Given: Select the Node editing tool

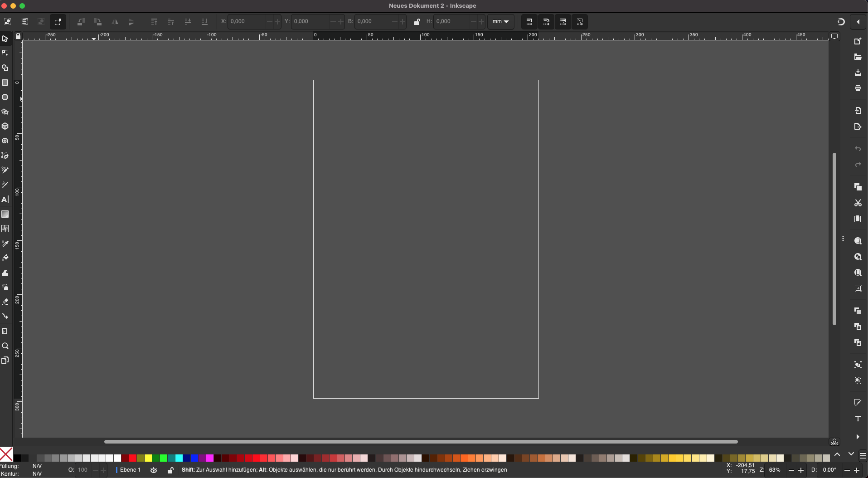Looking at the screenshot, I should [x=5, y=53].
